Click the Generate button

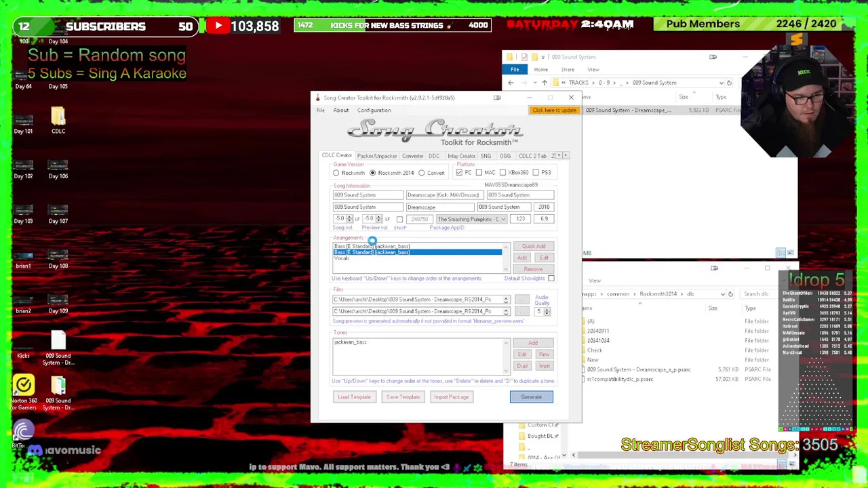531,397
